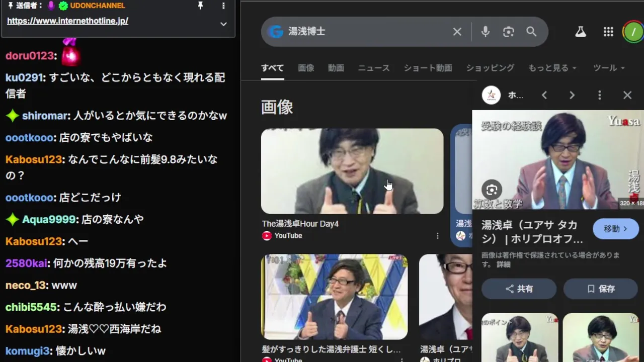Open the Google account avatar
Image resolution: width=644 pixels, height=362 pixels.
[x=633, y=32]
